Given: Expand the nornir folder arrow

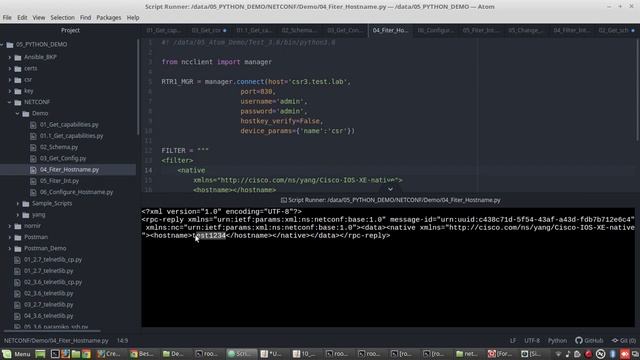Looking at the screenshot, I should pyautogui.click(x=10, y=226).
